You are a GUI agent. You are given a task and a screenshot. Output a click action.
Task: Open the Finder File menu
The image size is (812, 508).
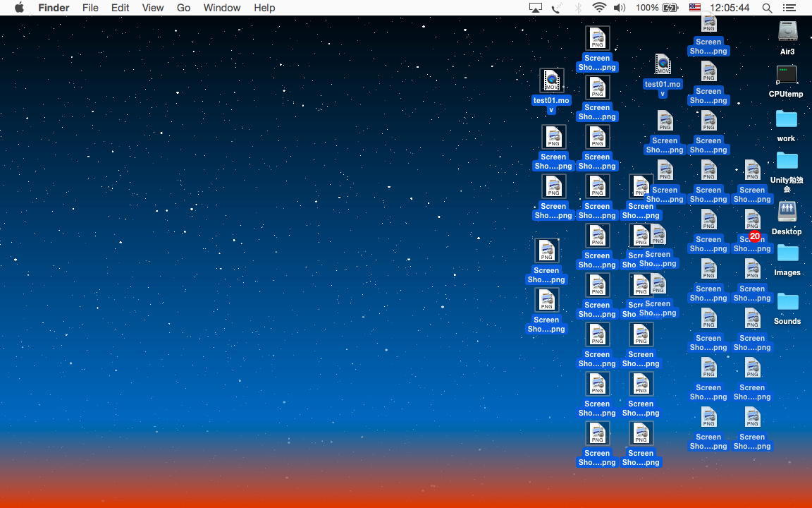(90, 8)
